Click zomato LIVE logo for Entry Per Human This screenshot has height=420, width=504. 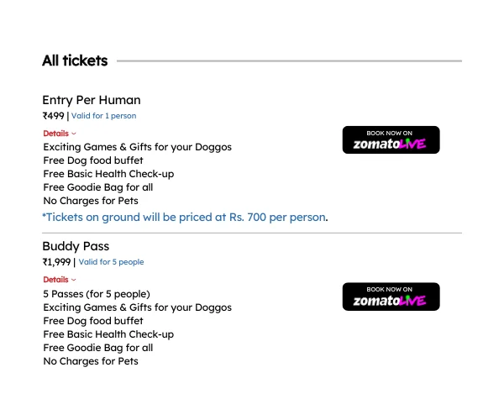click(x=390, y=144)
